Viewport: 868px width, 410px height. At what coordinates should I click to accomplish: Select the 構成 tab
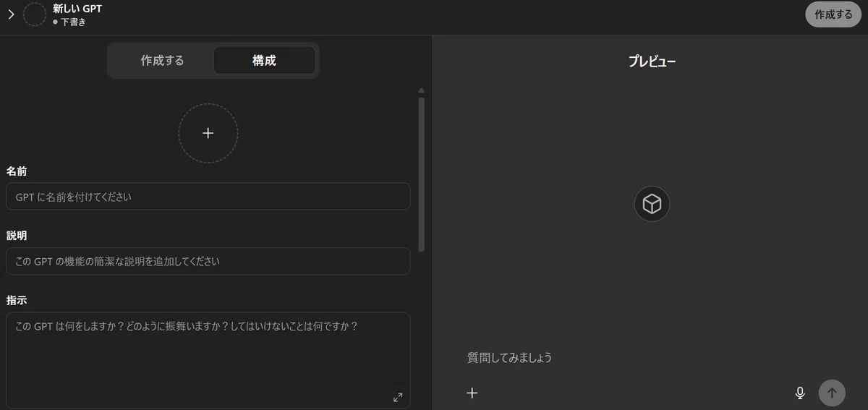point(264,61)
